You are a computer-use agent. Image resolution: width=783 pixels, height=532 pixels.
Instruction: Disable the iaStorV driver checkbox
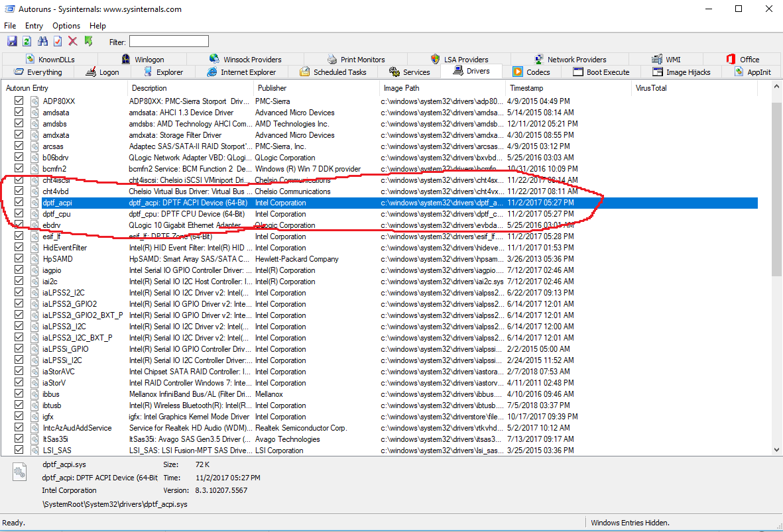click(x=19, y=382)
